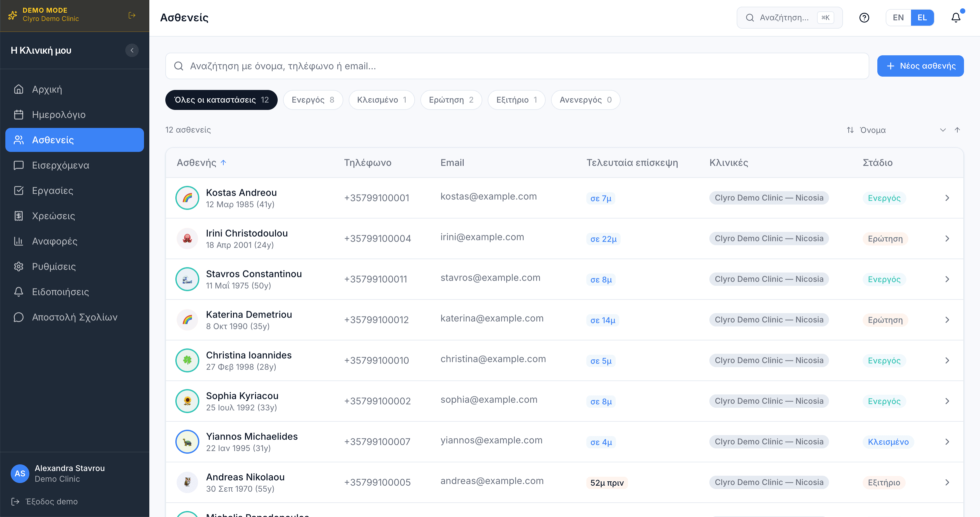Click the 52μ πριν last-visit badge
Screen dimensions: 980x517
(607, 483)
